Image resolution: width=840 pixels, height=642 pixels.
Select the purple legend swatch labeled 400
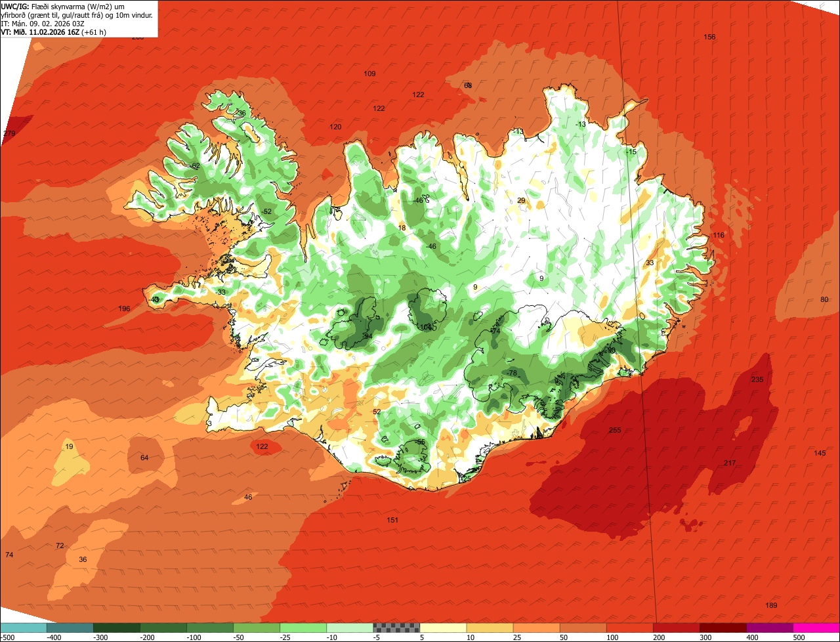coord(770,628)
